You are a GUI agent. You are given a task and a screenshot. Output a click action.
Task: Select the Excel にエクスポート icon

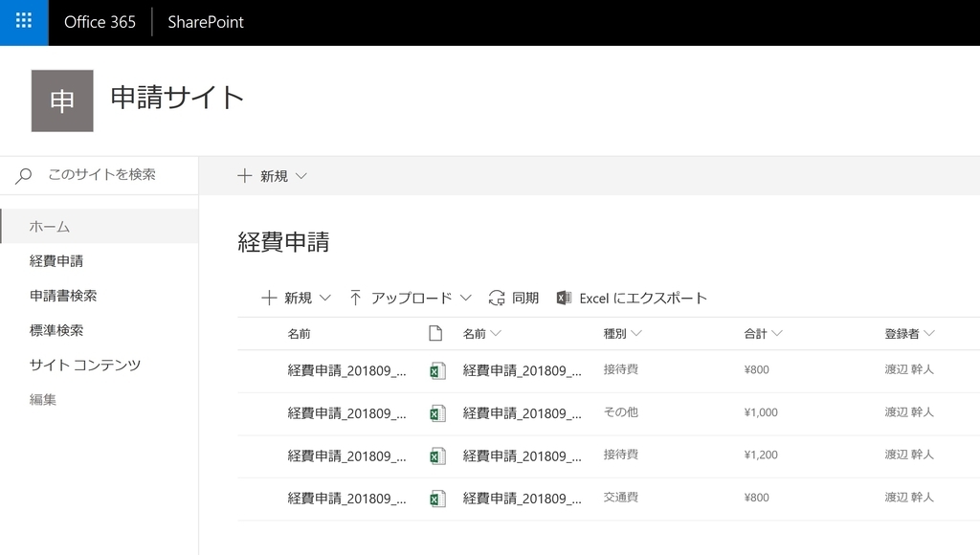(x=564, y=298)
